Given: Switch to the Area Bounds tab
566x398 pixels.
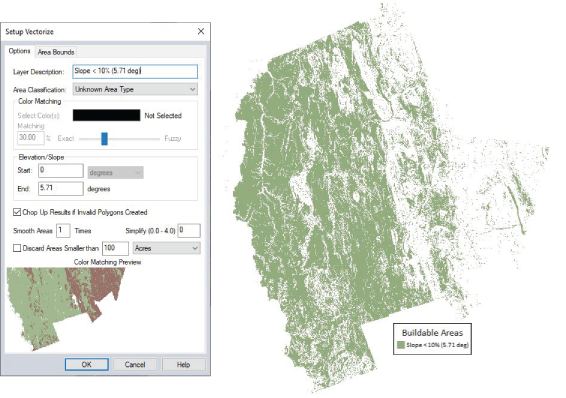Looking at the screenshot, I should point(56,52).
